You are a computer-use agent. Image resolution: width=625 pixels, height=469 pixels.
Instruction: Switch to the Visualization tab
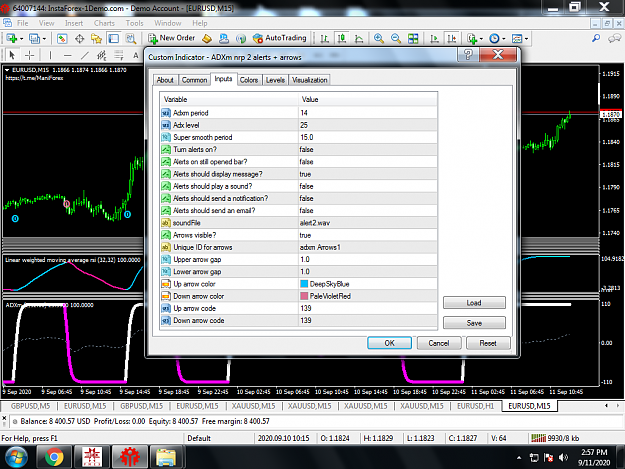tap(309, 80)
